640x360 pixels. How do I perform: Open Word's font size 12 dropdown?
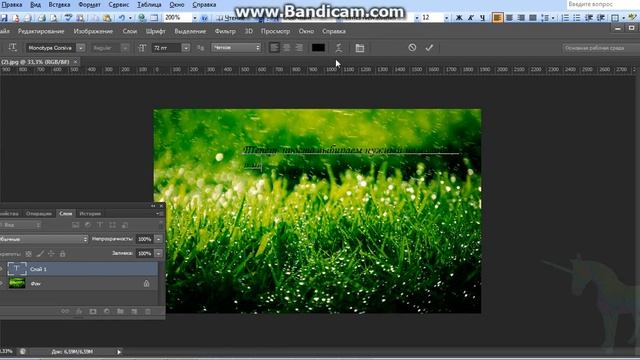coord(446,18)
